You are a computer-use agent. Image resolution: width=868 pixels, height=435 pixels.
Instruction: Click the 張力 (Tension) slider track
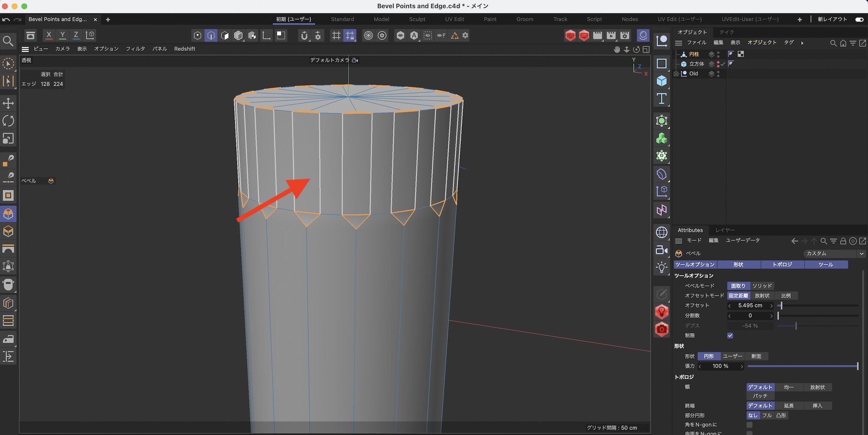[802, 366]
